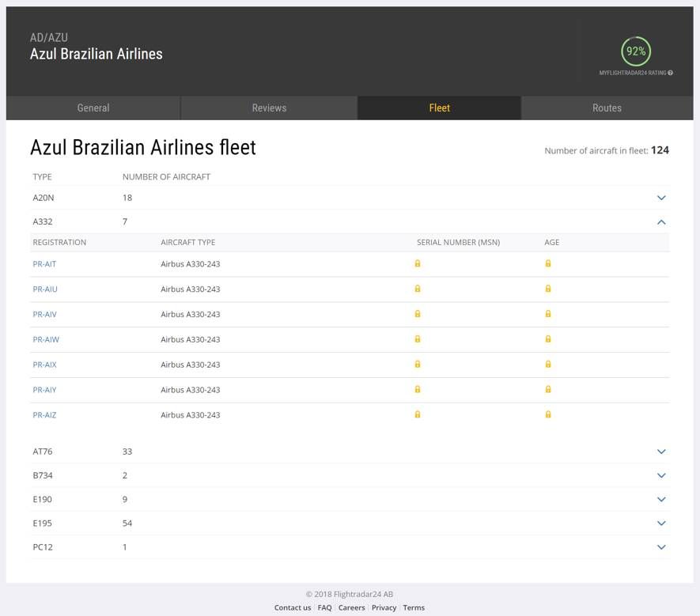Click age lock icon for PR-AIX
Screen dimensions: 700x616
coord(548,365)
